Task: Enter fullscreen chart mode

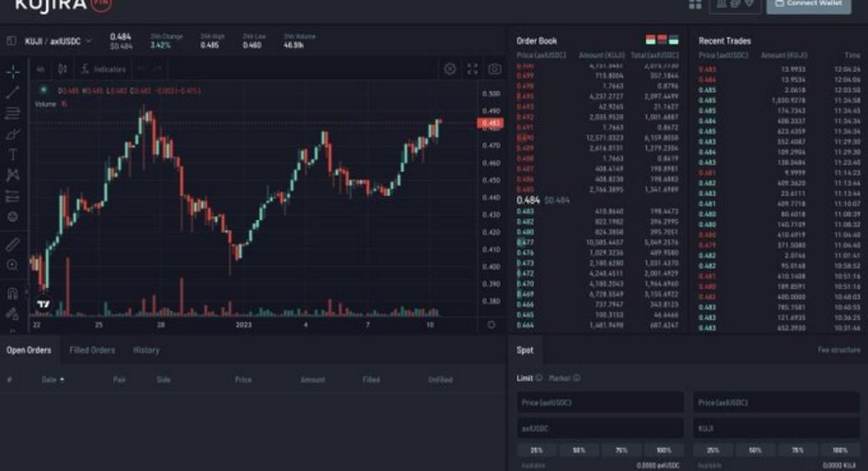Action: click(x=472, y=69)
